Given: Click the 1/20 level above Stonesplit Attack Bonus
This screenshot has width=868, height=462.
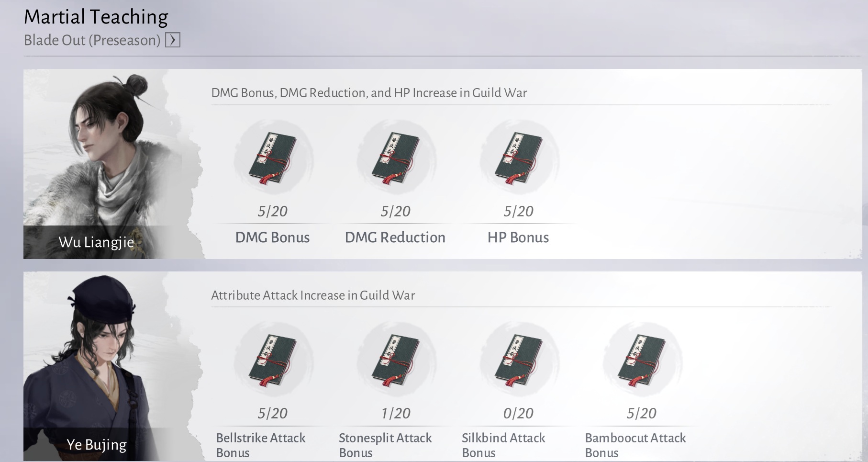Looking at the screenshot, I should tap(396, 413).
